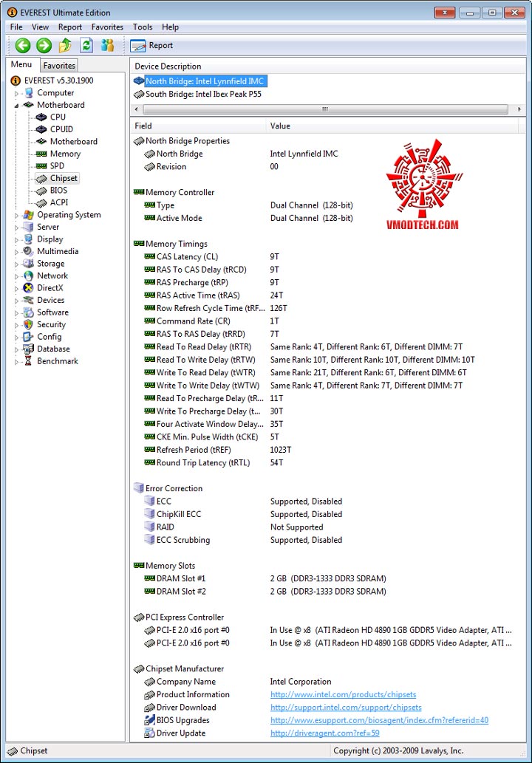Click the Value column header
The height and width of the screenshot is (763, 532).
click(x=392, y=126)
